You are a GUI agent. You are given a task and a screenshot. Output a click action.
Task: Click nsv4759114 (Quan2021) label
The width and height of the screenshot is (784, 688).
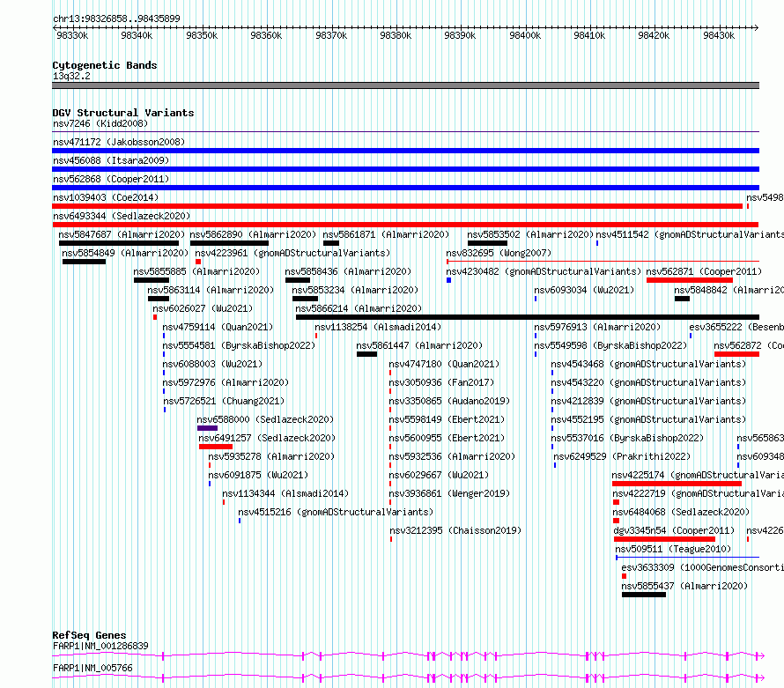pyautogui.click(x=218, y=327)
